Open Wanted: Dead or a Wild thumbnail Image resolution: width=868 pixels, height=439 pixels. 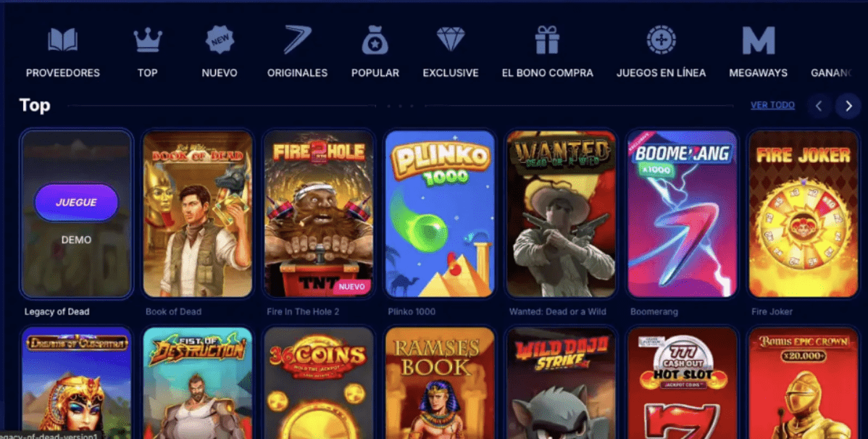tap(561, 214)
